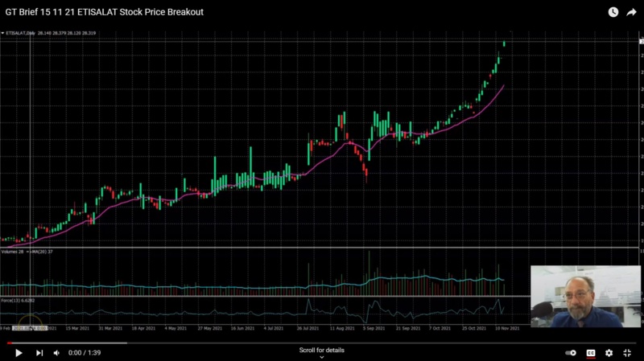Click the ETISALAT chart symbol dropdown arrow
This screenshot has width=644, height=361.
(2, 33)
